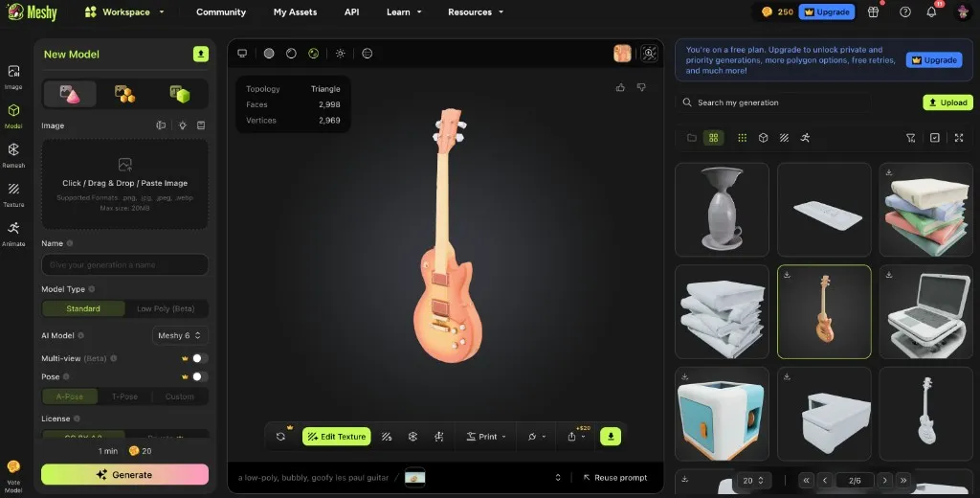Filter assets by texture stripes icon
The width and height of the screenshot is (980, 498).
[x=784, y=138]
